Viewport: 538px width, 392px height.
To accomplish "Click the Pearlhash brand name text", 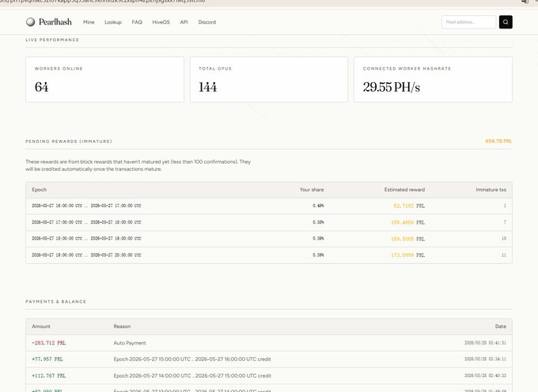I will click(55, 22).
